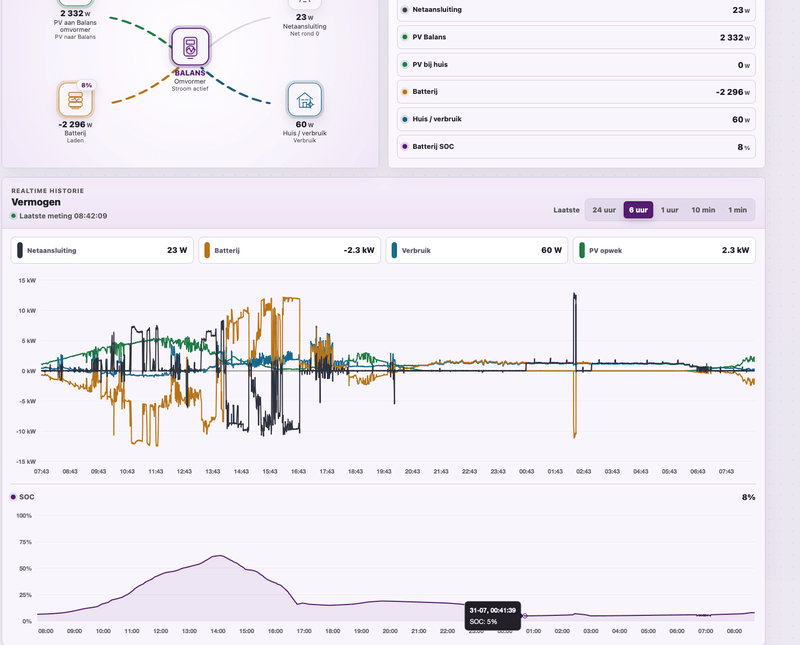800x645 pixels.
Task: Click the purple dot beside Batterij SOC row
Action: click(405, 146)
